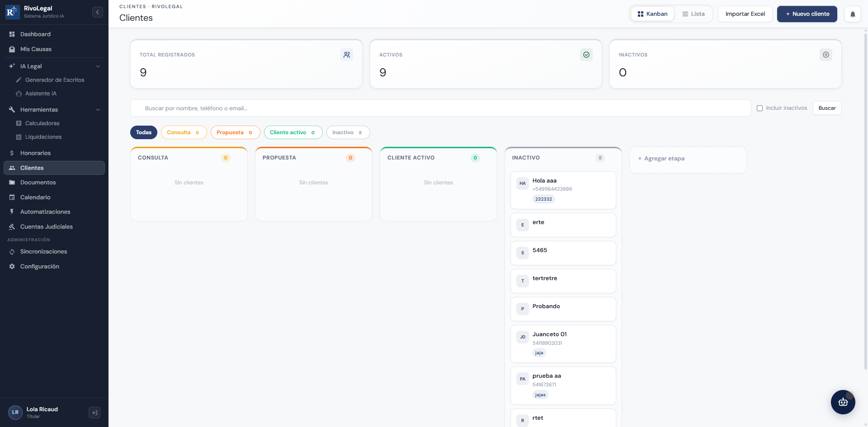Click the Inactivo column count badge
868x427 pixels.
pyautogui.click(x=600, y=158)
